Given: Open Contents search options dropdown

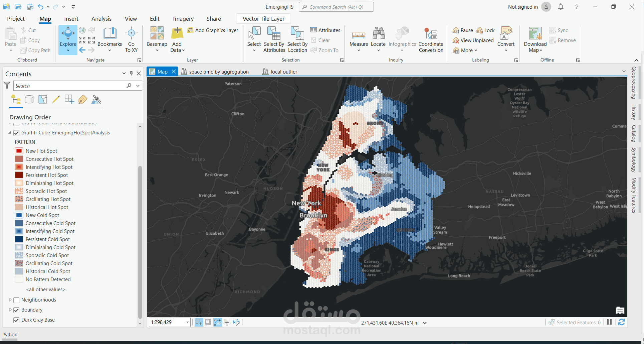Looking at the screenshot, I should [x=138, y=86].
